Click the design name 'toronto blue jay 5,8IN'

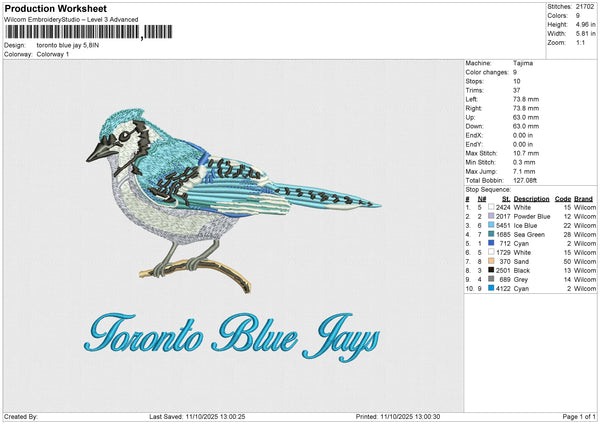pos(68,45)
